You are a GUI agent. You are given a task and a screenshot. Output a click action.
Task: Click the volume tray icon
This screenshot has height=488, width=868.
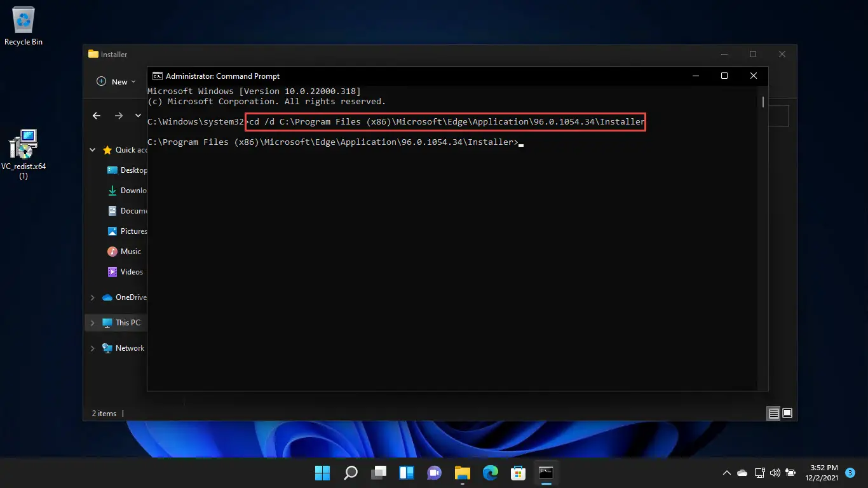tap(775, 473)
